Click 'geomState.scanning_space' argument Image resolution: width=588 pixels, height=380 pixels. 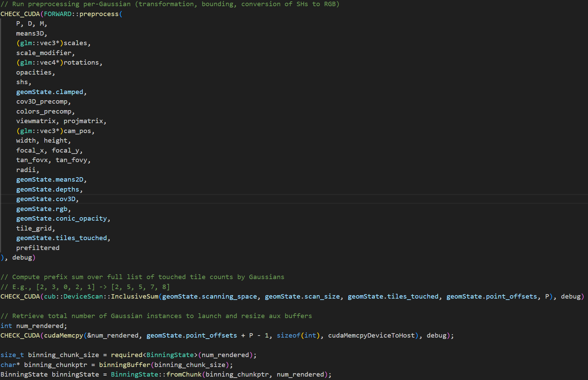[x=210, y=297]
